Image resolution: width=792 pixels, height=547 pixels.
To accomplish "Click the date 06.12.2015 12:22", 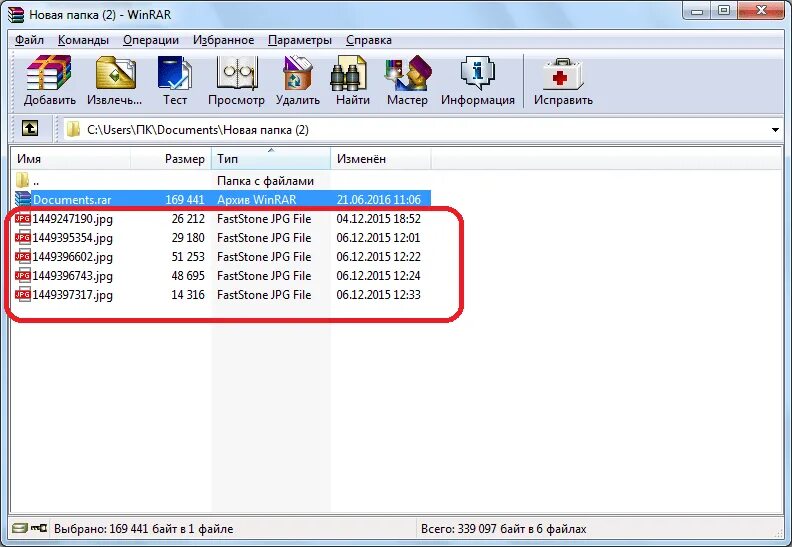I will (378, 257).
